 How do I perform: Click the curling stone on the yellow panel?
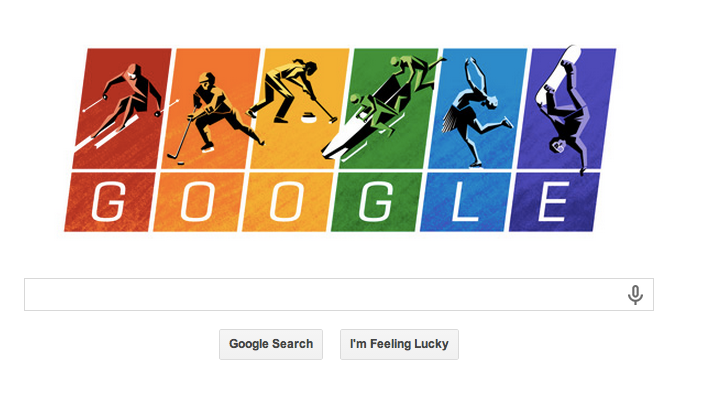point(308,118)
